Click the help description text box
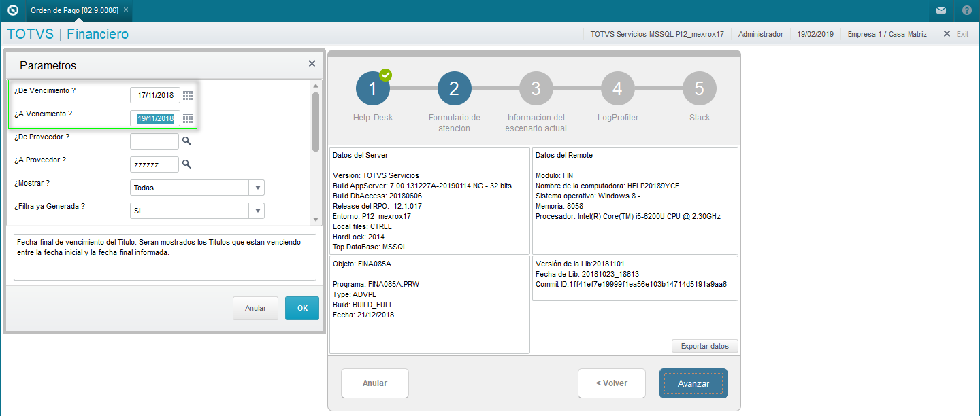The image size is (980, 416). click(165, 257)
